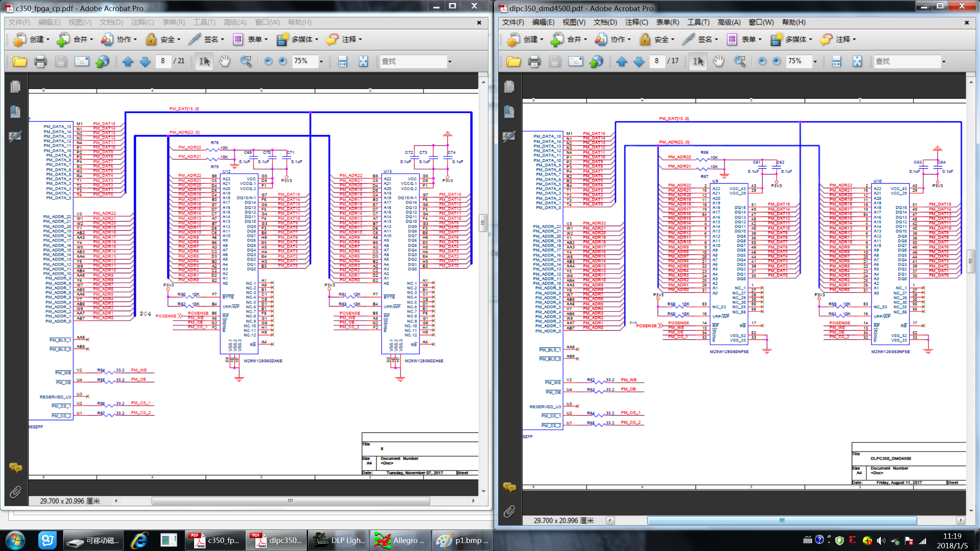Select the Hand tool in right window
Screen dimensions: 980x551
pos(719,61)
